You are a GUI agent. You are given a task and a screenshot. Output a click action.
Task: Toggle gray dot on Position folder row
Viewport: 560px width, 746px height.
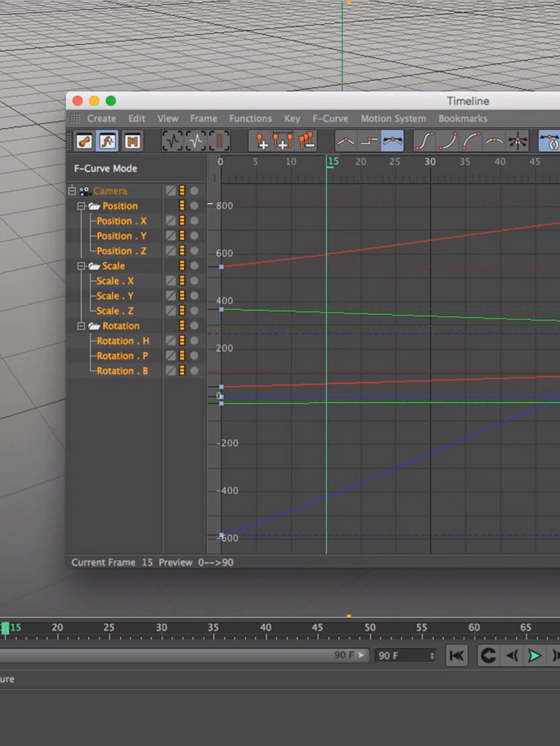194,206
